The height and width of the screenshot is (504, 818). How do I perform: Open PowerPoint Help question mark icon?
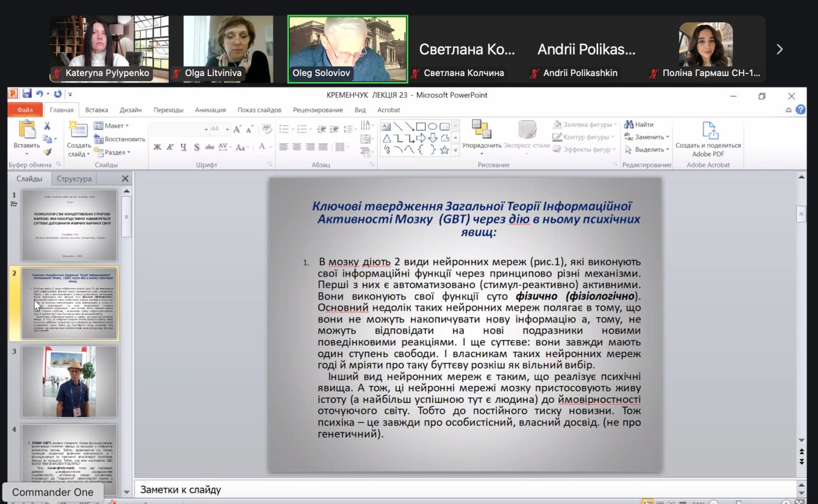click(799, 110)
